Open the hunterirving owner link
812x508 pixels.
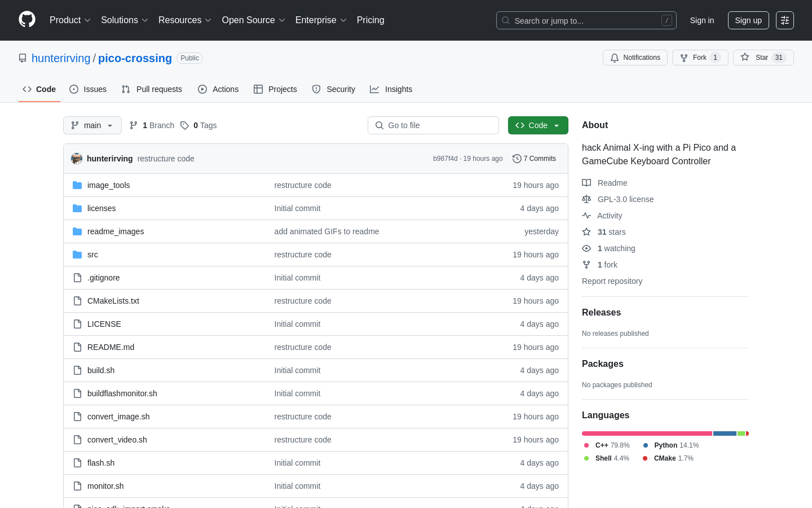(61, 58)
